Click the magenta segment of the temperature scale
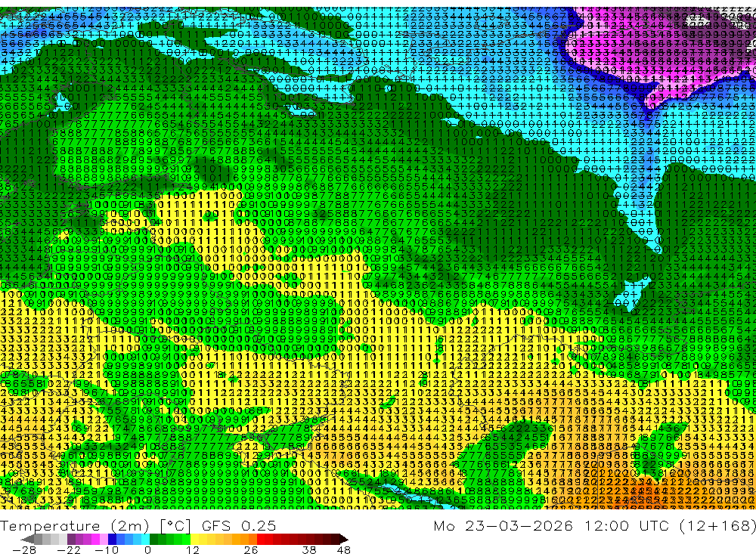This screenshot has height=554, width=756. point(95,539)
